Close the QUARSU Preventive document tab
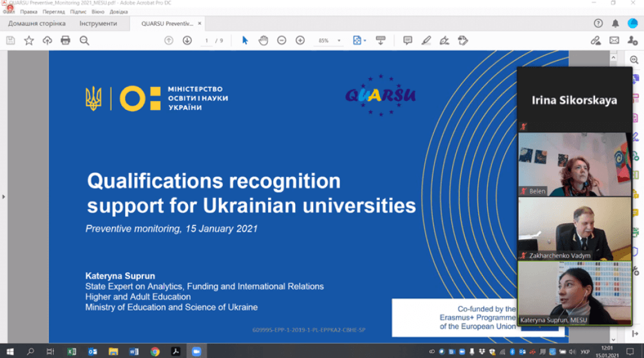The height and width of the screenshot is (358, 644). [200, 23]
